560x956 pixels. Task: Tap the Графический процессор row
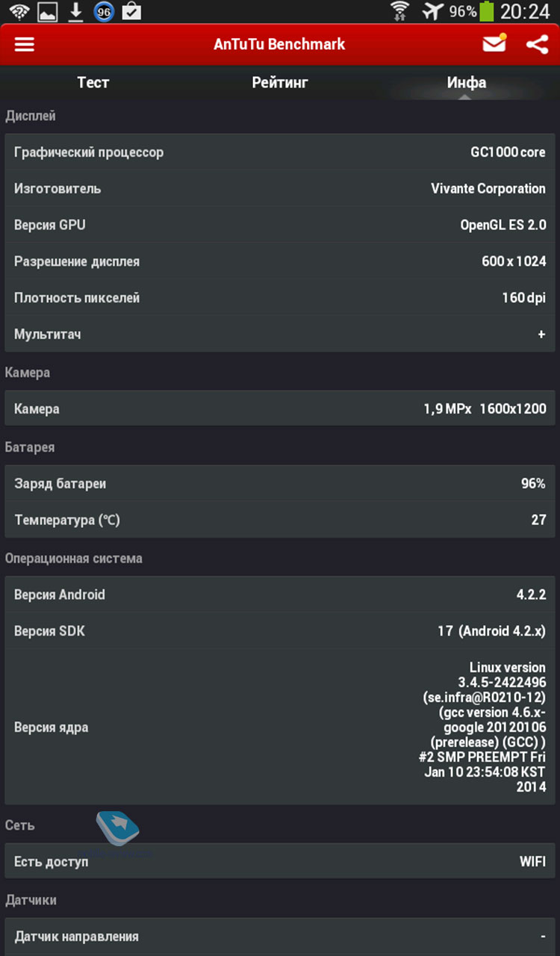point(280,152)
